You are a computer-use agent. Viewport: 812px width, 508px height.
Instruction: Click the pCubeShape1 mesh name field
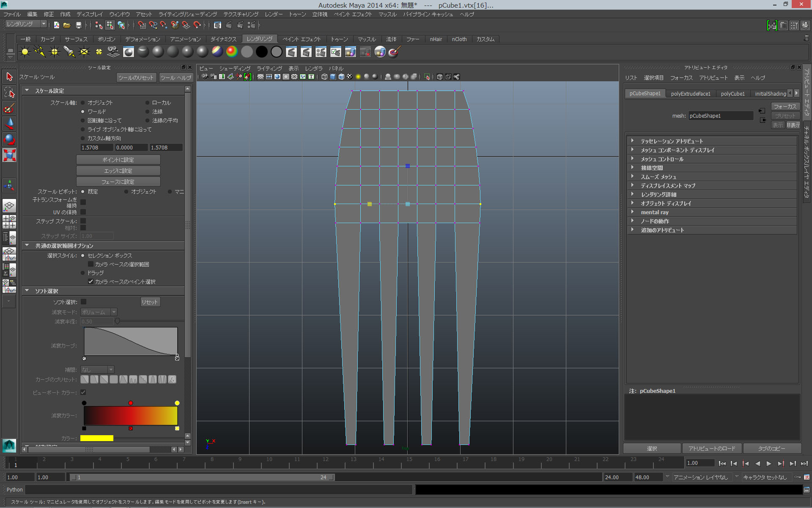point(720,116)
